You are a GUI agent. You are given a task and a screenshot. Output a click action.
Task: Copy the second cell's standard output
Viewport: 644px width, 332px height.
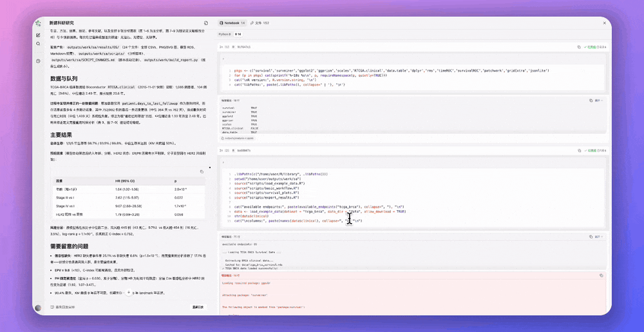[x=591, y=237]
